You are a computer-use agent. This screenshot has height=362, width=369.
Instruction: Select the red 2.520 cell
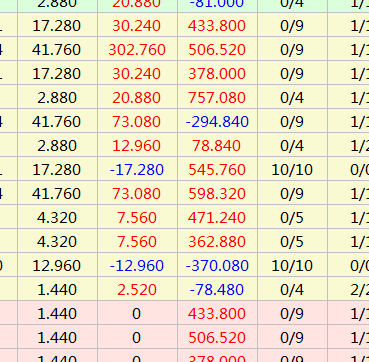pos(137,289)
